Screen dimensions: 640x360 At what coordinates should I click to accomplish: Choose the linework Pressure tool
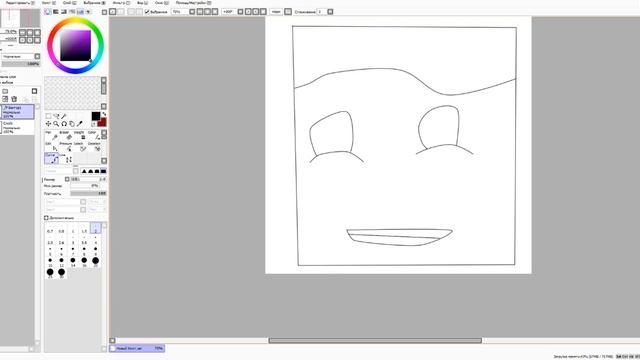65,147
